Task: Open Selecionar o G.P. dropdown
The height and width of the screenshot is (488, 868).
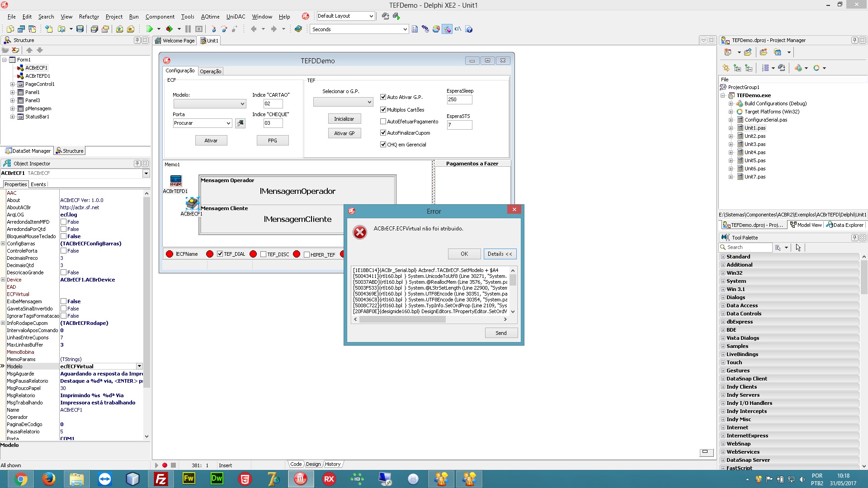Action: point(343,102)
